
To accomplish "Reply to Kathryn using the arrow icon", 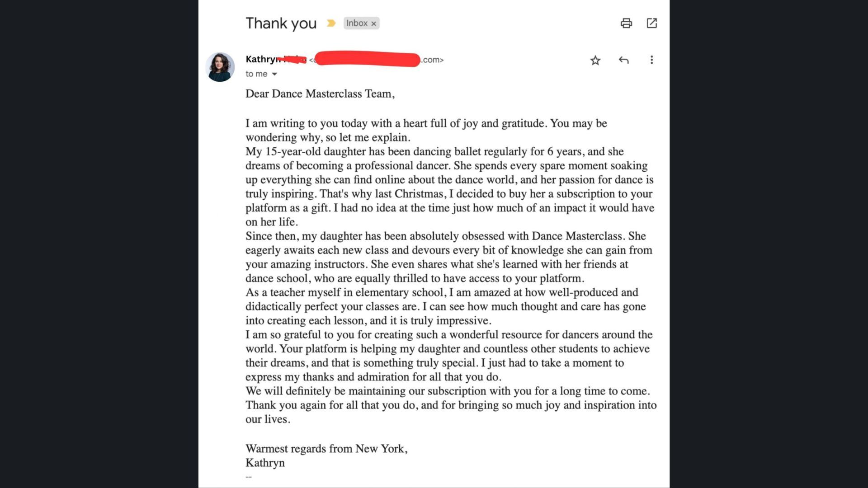I will tap(623, 60).
